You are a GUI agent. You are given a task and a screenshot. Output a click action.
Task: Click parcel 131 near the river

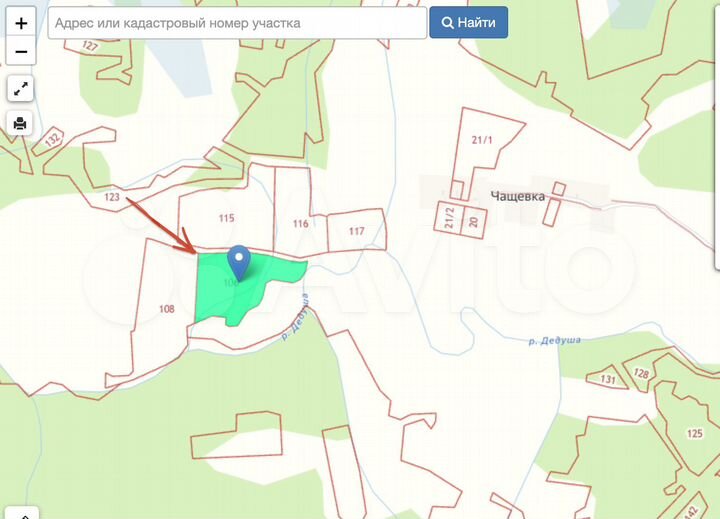coord(608,379)
